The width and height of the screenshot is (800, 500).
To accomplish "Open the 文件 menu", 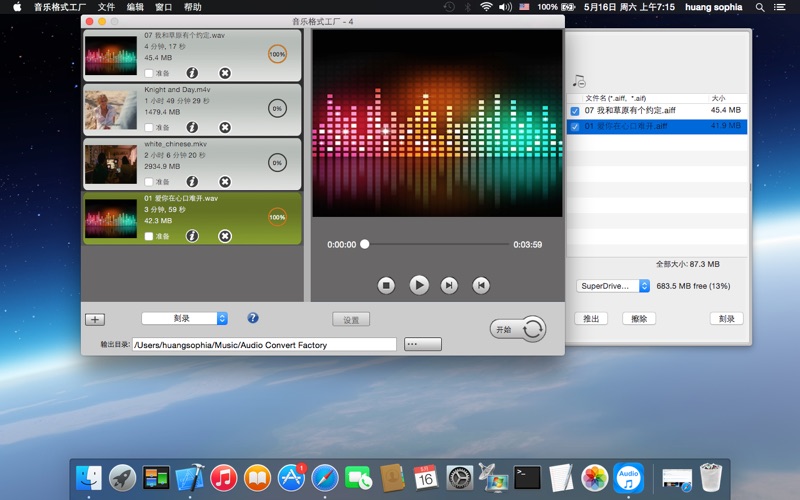I will (106, 7).
